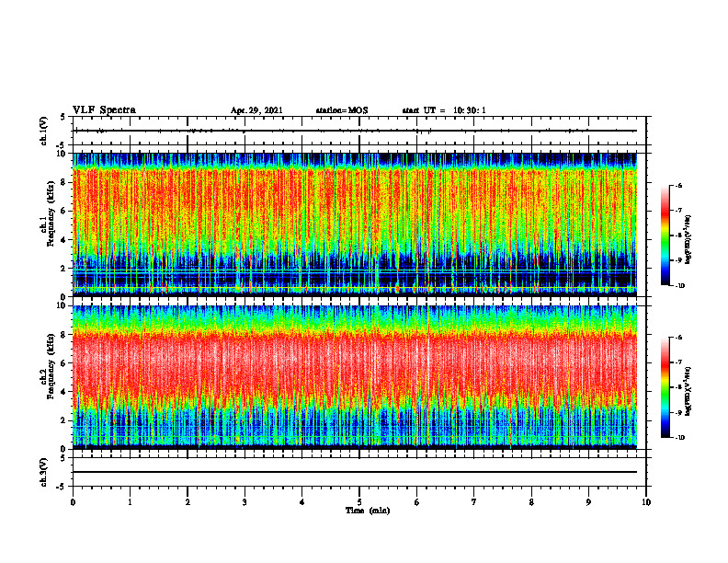Click the time axis tick label "1"
Viewport: 728px width, 563px height.
pyautogui.click(x=130, y=502)
